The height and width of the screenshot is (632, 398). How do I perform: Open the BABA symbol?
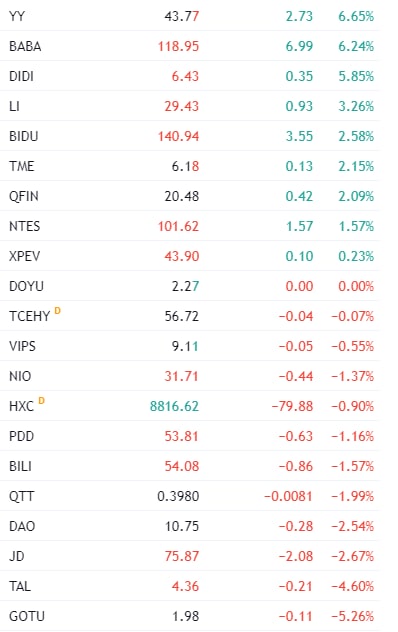coord(25,46)
